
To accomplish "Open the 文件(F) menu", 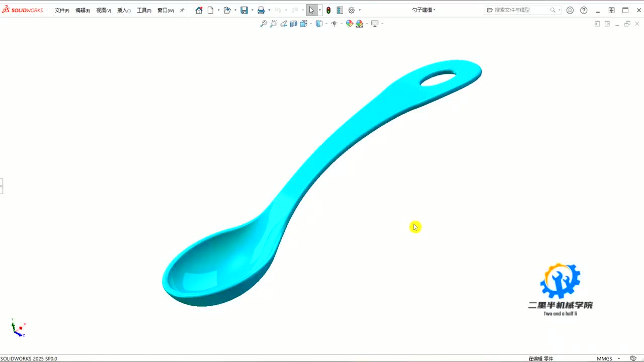I will coord(62,11).
